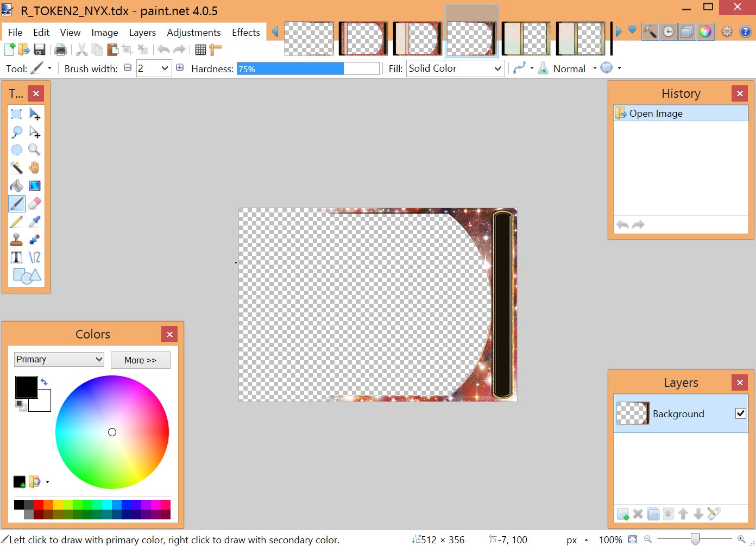Screen dimensions: 756x546
Task: Select the Shapes tool
Action: coord(27,276)
